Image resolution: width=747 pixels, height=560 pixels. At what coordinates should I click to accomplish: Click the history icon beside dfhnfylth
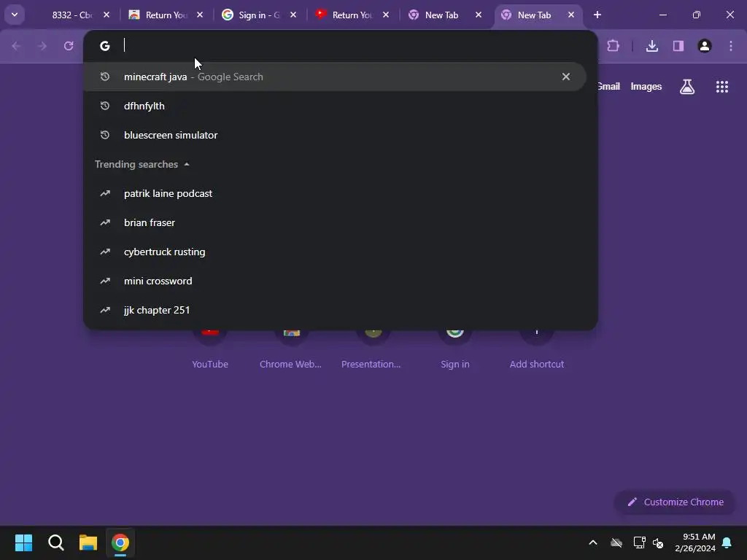[x=105, y=106]
